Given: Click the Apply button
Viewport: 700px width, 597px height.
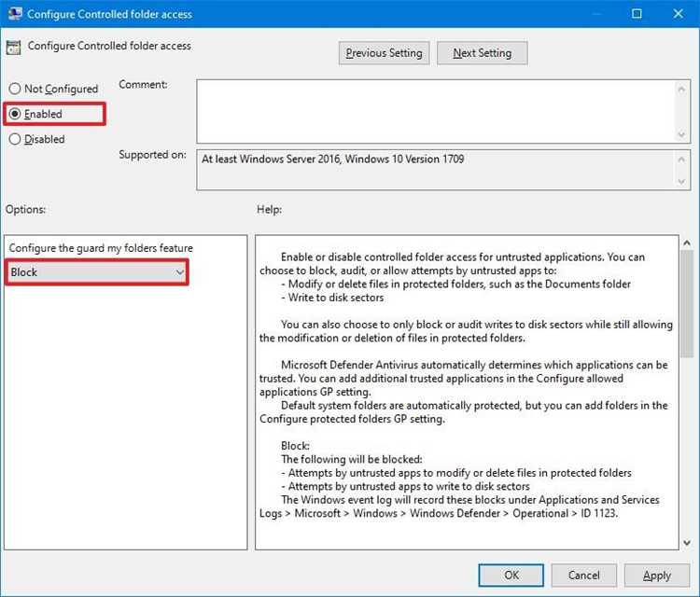Looking at the screenshot, I should (x=657, y=576).
